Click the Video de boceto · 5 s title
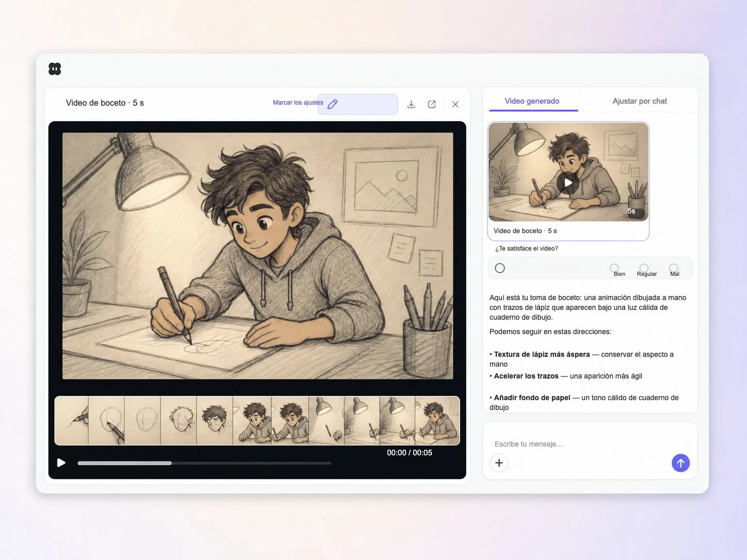The width and height of the screenshot is (747, 560). (x=105, y=103)
